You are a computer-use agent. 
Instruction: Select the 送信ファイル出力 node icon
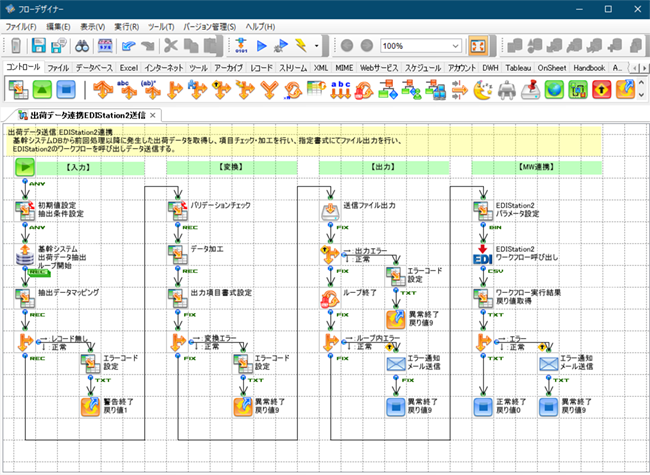pyautogui.click(x=330, y=211)
